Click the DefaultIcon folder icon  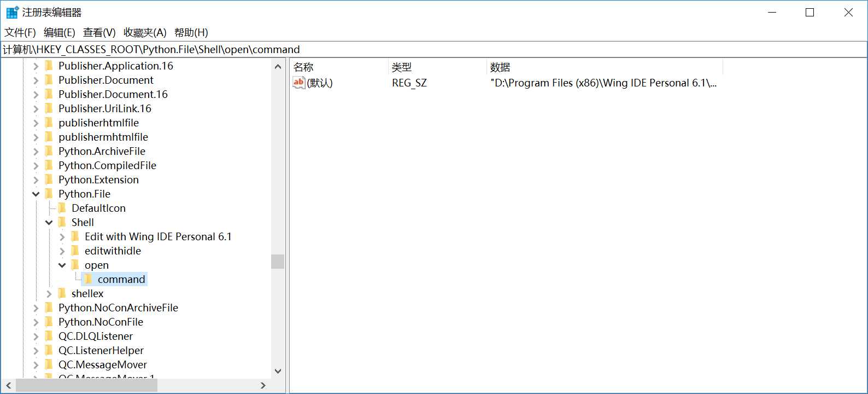click(62, 208)
